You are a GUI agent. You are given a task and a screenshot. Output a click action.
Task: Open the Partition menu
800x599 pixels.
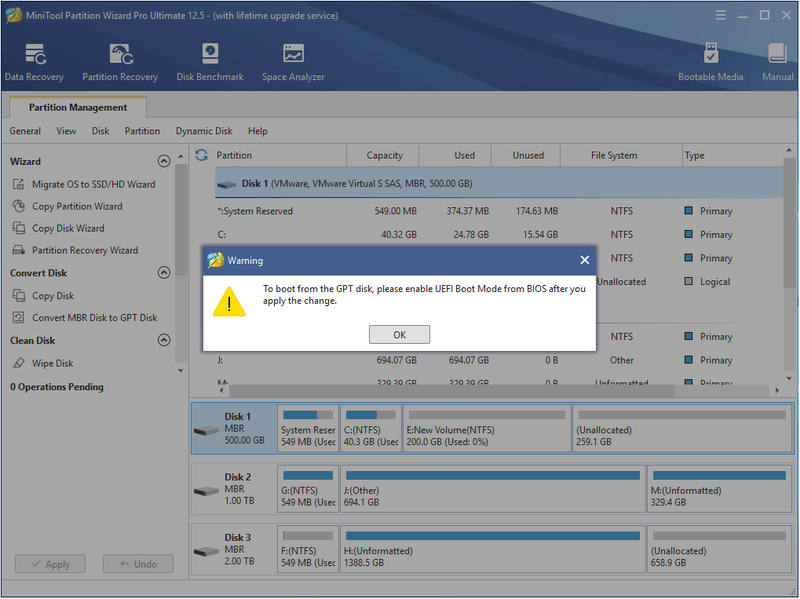[142, 131]
